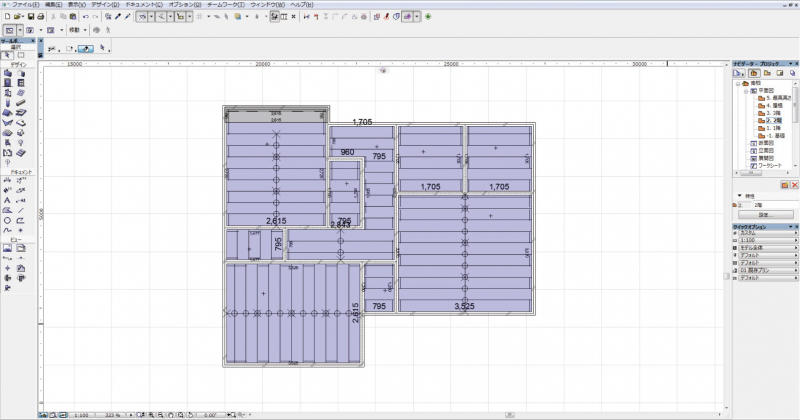Select the Marquee tool in toolbox

21,55
